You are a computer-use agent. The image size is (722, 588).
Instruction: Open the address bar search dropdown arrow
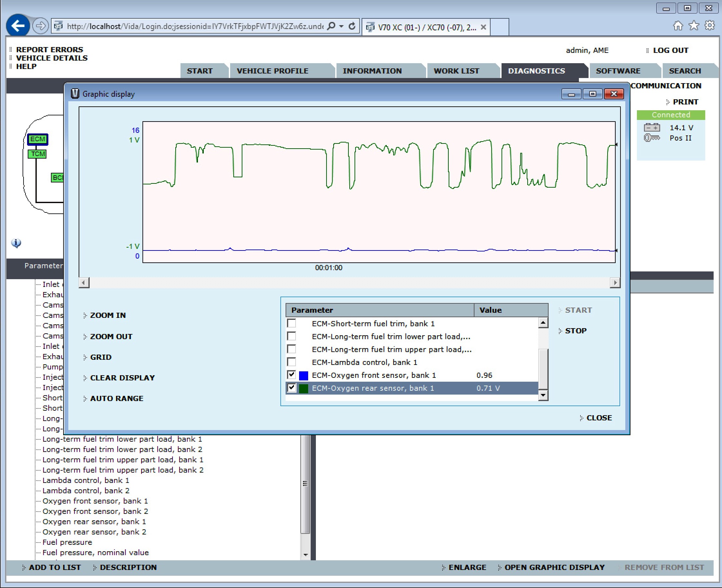[341, 26]
